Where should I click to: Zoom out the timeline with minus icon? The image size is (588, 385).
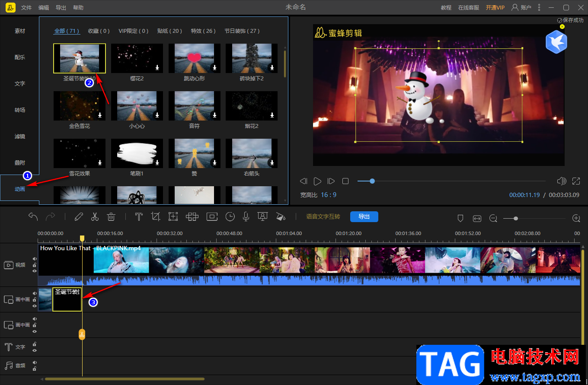pos(493,219)
